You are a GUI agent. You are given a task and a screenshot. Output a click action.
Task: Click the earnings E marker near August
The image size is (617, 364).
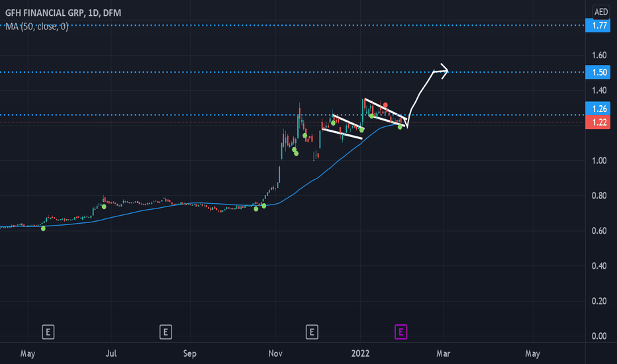tap(166, 332)
